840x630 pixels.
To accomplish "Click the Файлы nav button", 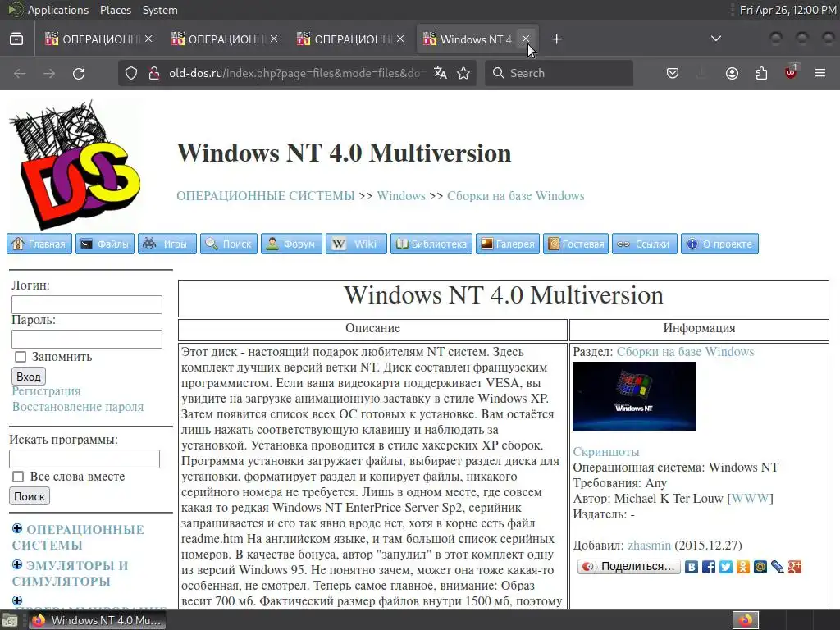I will (104, 244).
